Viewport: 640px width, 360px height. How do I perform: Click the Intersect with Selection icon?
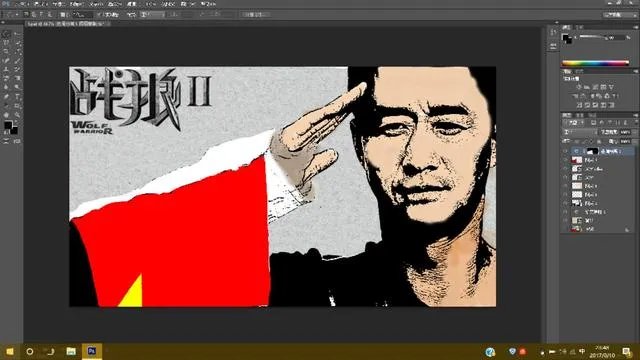49,15
